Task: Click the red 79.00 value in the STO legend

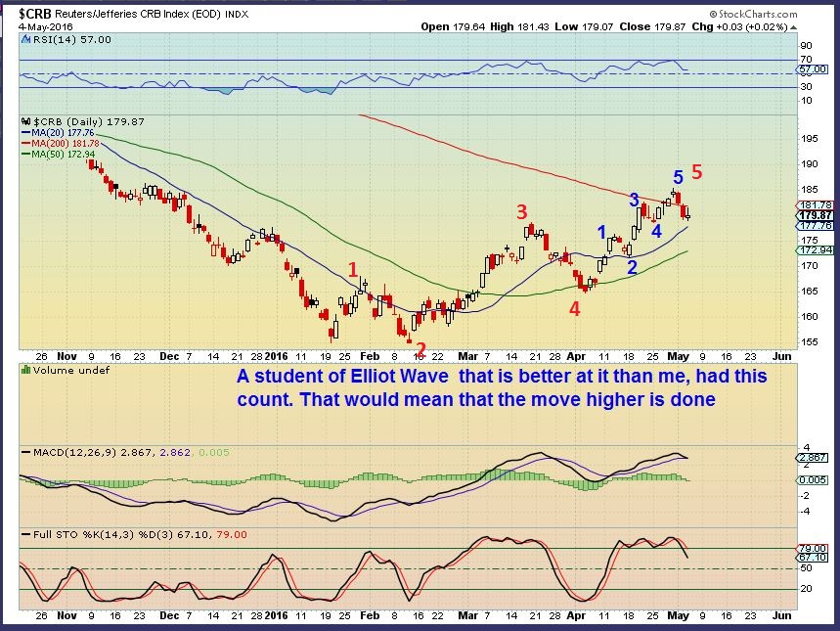Action: [x=231, y=534]
